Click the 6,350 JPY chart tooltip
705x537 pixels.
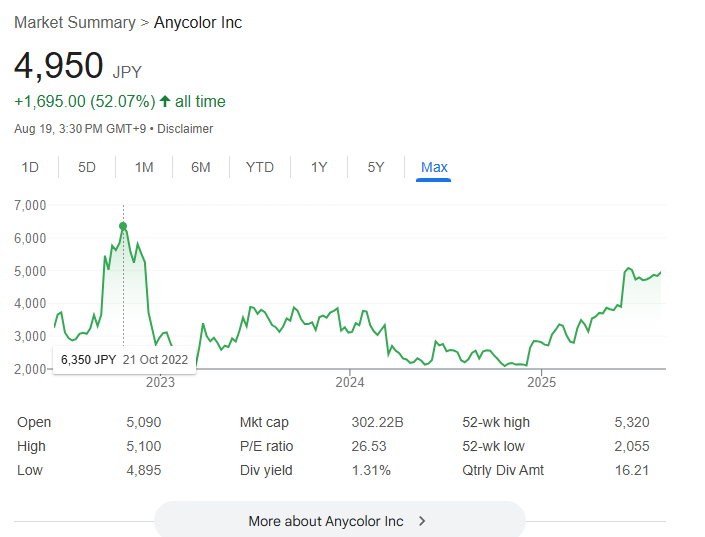pyautogui.click(x=124, y=359)
